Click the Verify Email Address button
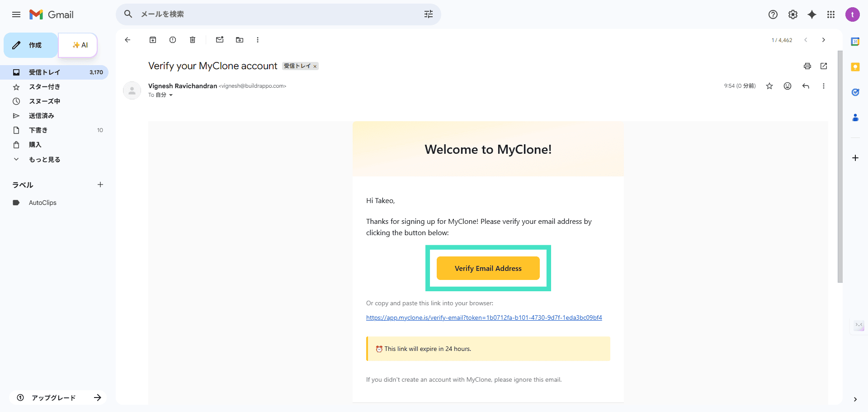868x412 pixels. 488,268
